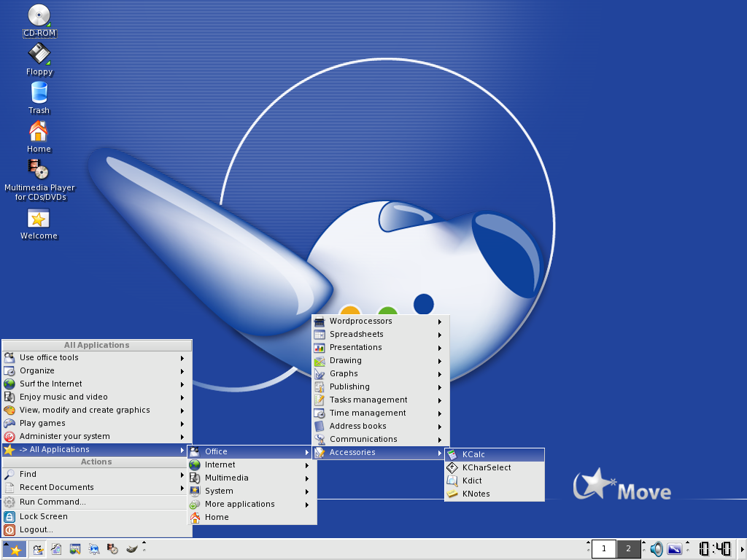747x560 pixels.
Task: Click the 10:40 panel clock
Action: [715, 549]
